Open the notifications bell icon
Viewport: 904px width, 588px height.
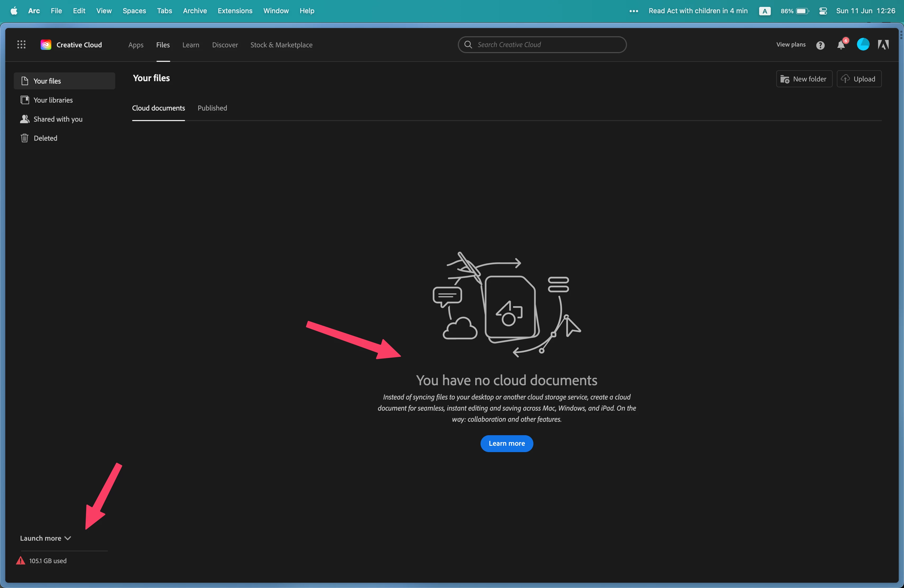point(841,45)
